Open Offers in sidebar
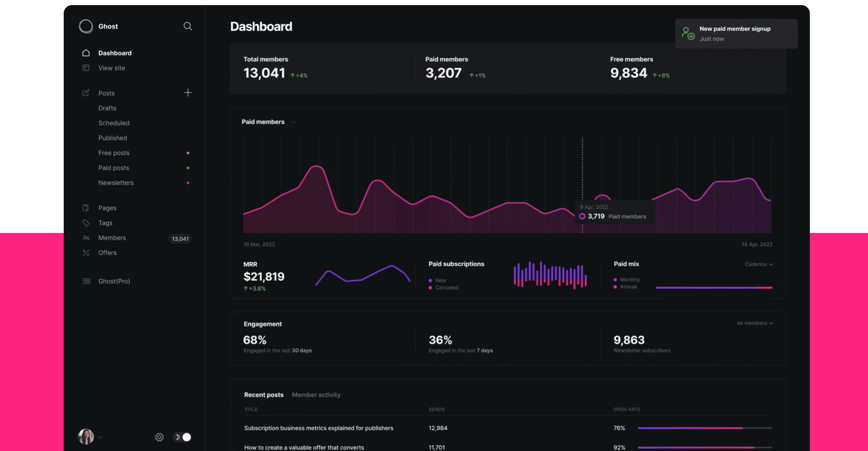The image size is (868, 451). tap(107, 252)
